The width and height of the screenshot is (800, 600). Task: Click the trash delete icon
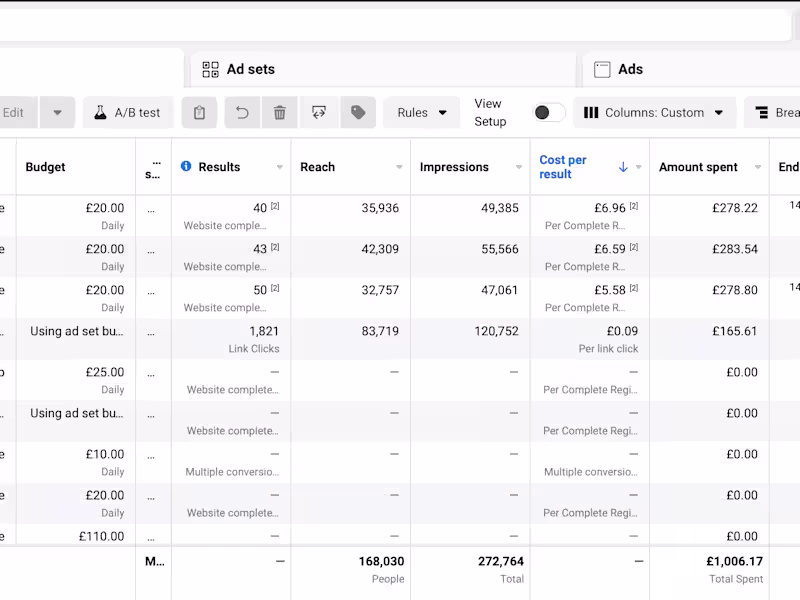pyautogui.click(x=280, y=113)
